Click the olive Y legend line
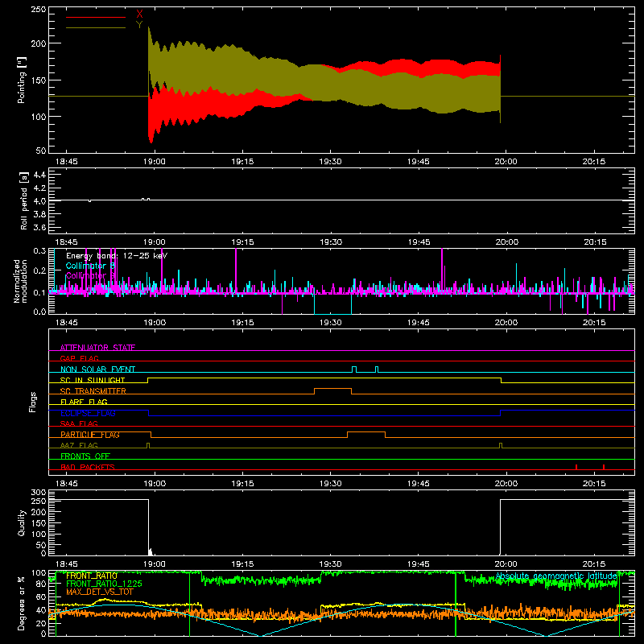 tap(96, 27)
